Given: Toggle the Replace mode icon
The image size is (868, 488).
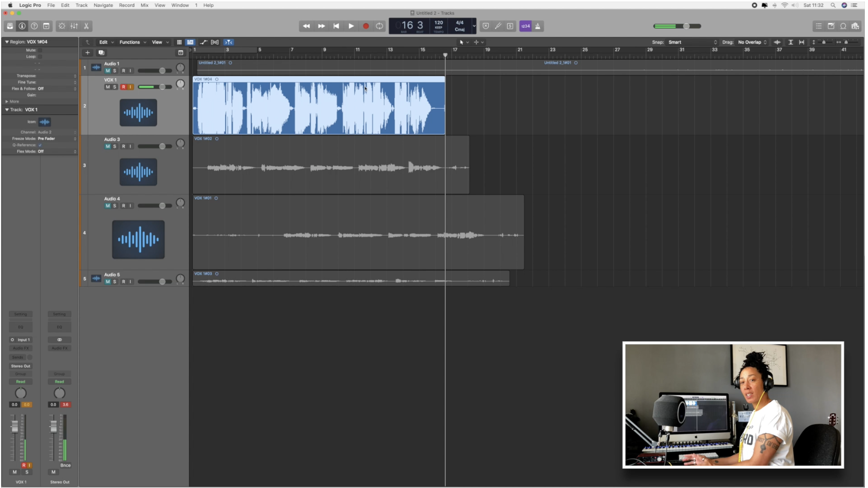Looking at the screenshot, I should pos(486,26).
